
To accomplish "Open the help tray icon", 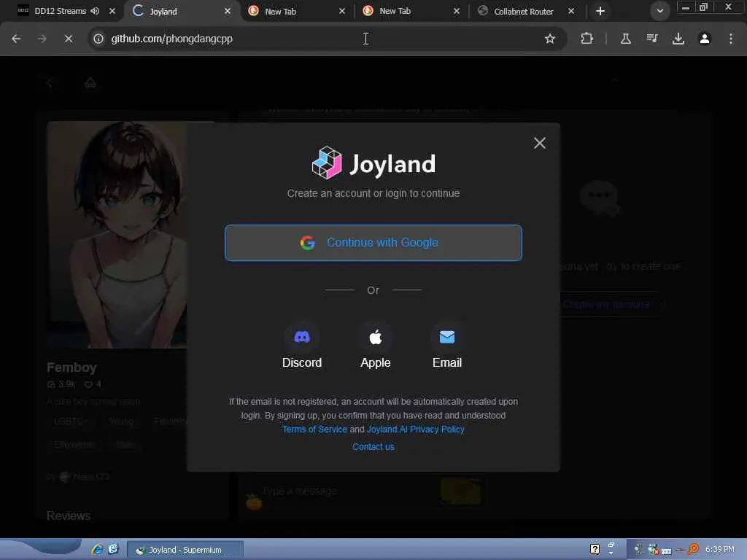I will pos(595,550).
